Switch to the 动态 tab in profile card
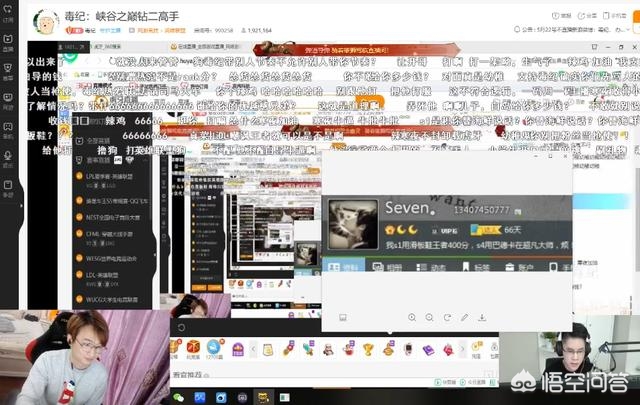Screen dimensions: 640x405 coord(431,267)
